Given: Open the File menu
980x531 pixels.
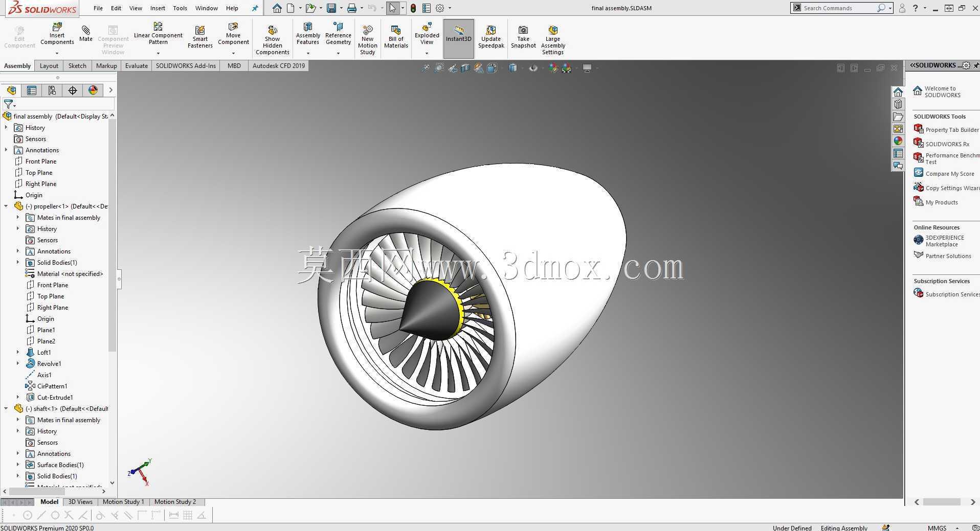Looking at the screenshot, I should pyautogui.click(x=98, y=8).
